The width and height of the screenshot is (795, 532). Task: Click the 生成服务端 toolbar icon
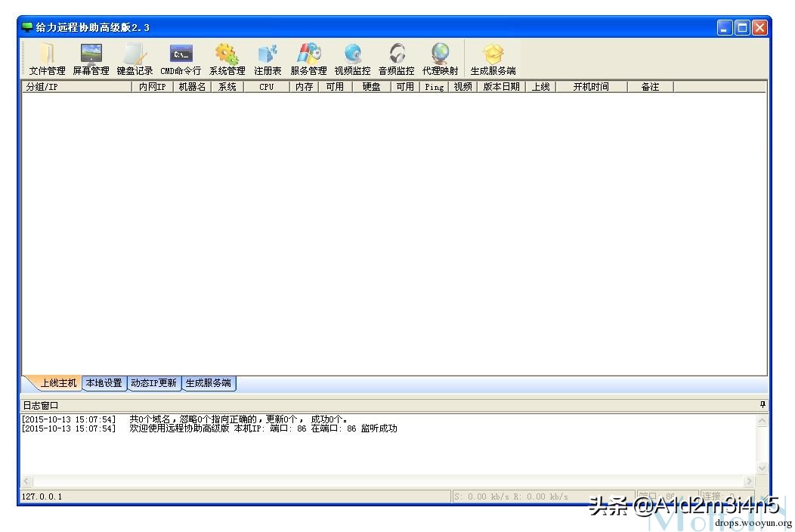493,59
